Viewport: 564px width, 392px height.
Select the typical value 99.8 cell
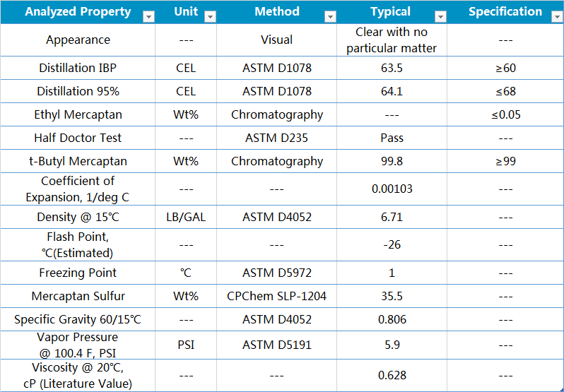coord(392,161)
